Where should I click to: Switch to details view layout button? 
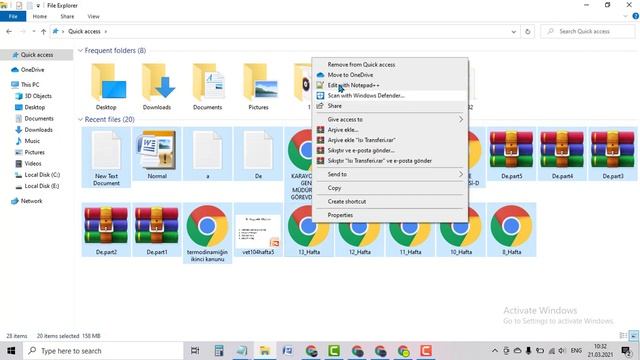pos(623,336)
